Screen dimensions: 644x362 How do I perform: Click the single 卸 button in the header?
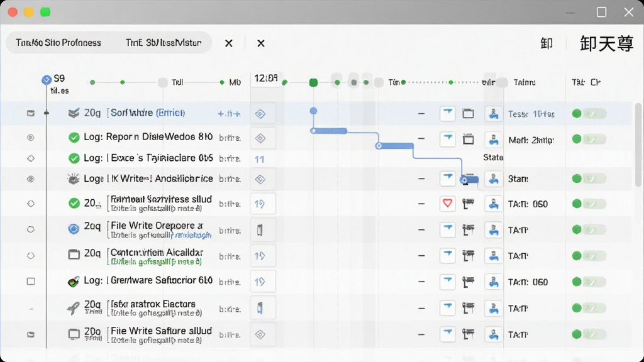coord(547,43)
